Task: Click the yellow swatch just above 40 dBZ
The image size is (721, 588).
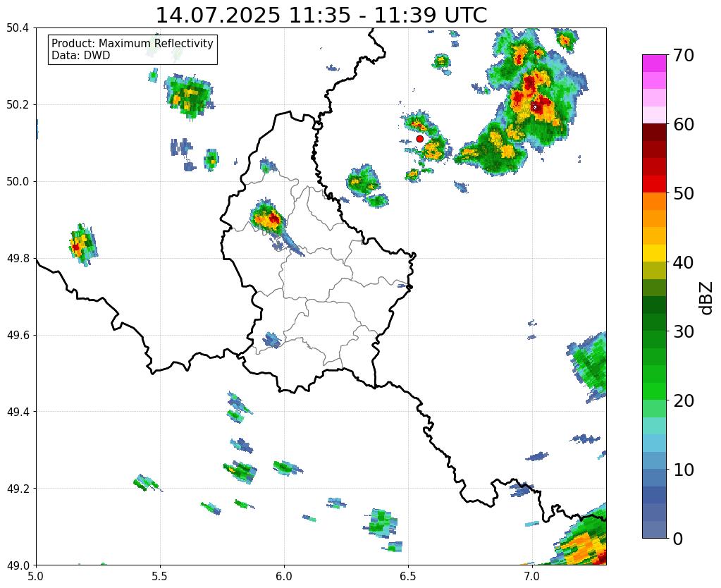Action: tap(654, 253)
